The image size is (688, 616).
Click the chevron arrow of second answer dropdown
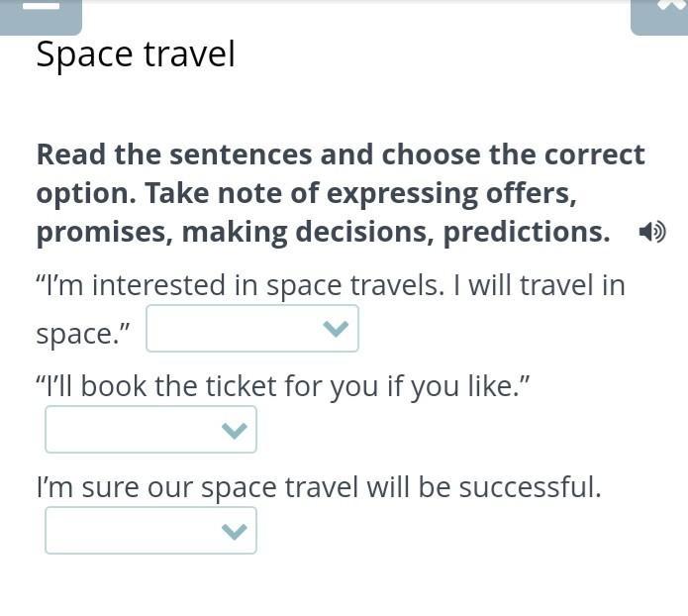coord(235,430)
